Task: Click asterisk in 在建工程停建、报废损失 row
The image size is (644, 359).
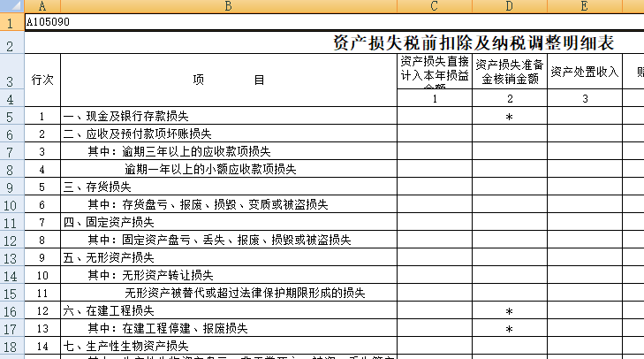Action: pyautogui.click(x=510, y=329)
